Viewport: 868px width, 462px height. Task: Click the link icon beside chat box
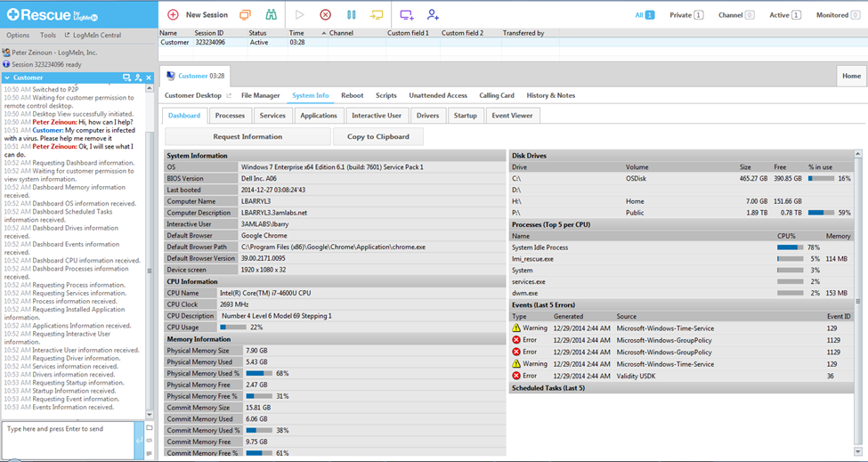click(150, 441)
